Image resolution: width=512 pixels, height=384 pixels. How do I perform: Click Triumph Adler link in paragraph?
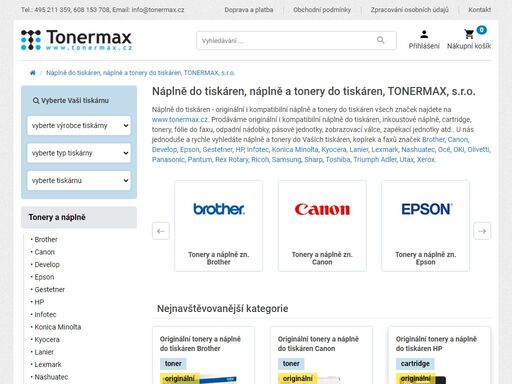click(x=375, y=159)
